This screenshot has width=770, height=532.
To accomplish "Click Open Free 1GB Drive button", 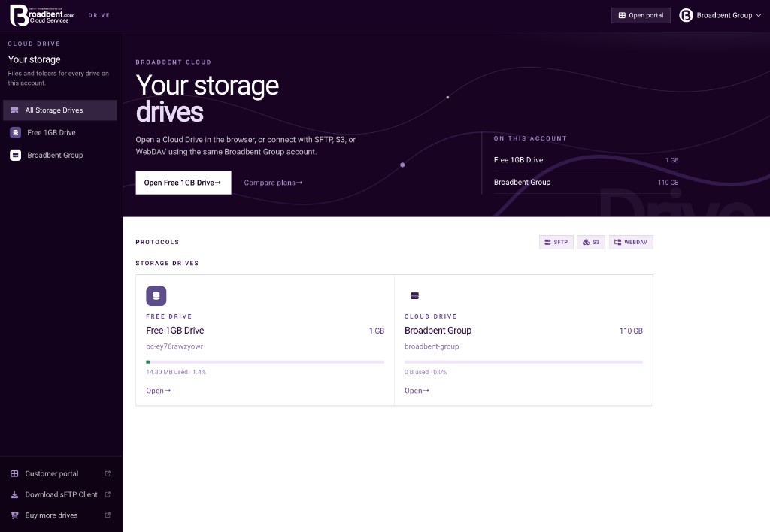I will tap(183, 183).
